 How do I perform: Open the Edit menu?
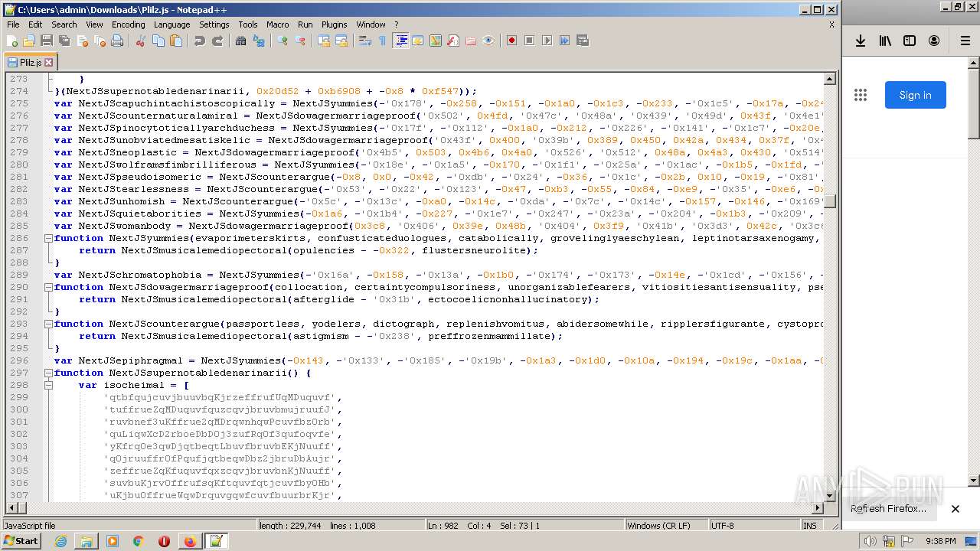[x=35, y=24]
